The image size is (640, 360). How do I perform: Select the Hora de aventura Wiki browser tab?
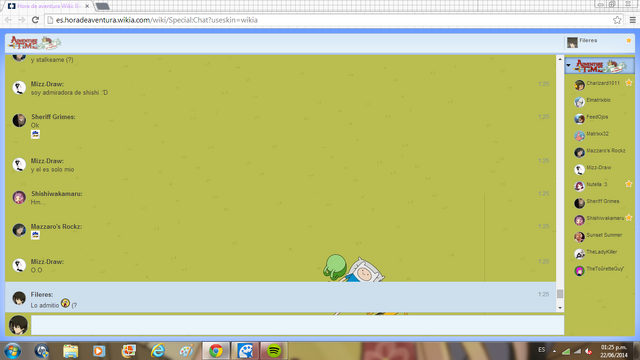point(48,6)
